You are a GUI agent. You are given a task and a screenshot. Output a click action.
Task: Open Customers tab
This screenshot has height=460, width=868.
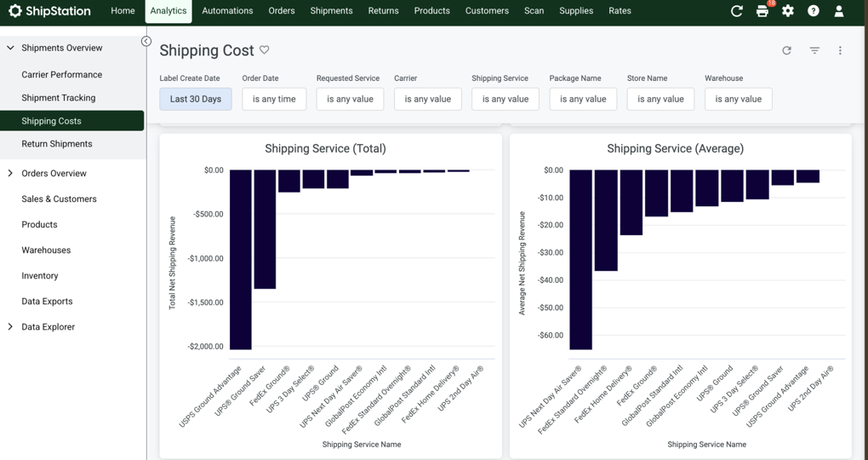[487, 10]
